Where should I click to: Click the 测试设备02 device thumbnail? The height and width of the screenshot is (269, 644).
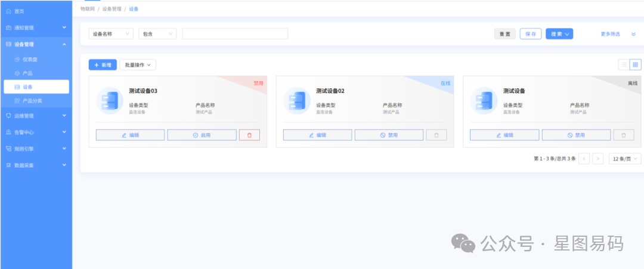point(297,101)
